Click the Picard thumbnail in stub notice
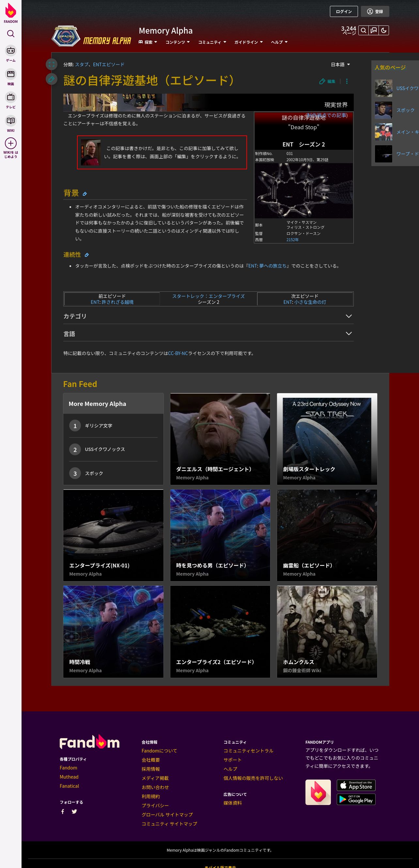 [91, 152]
